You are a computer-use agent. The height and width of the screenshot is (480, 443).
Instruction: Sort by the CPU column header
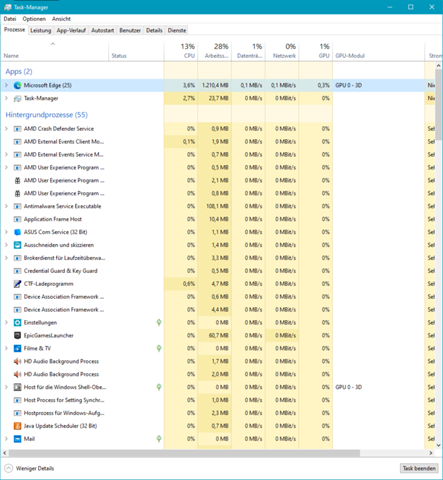point(181,51)
